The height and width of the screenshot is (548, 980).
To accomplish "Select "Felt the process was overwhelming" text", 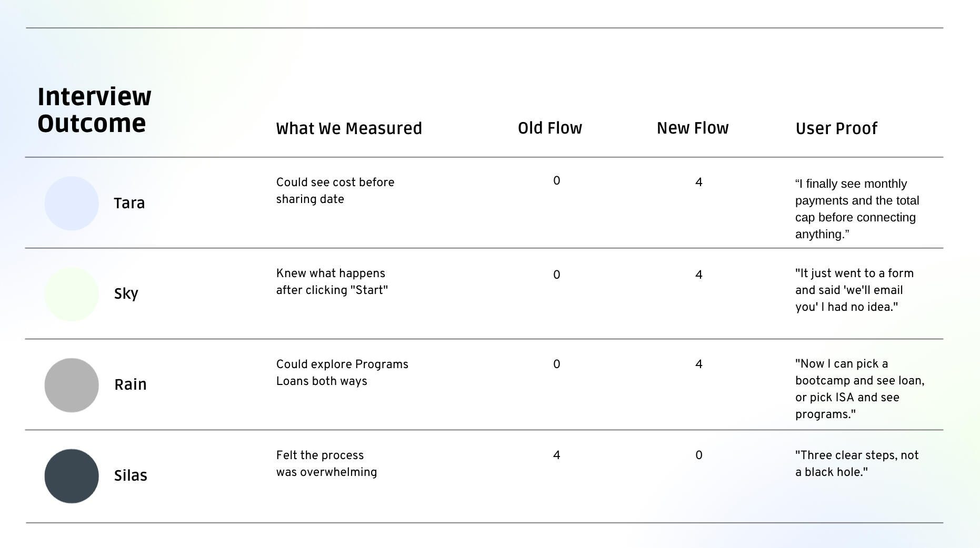I will pos(326,463).
